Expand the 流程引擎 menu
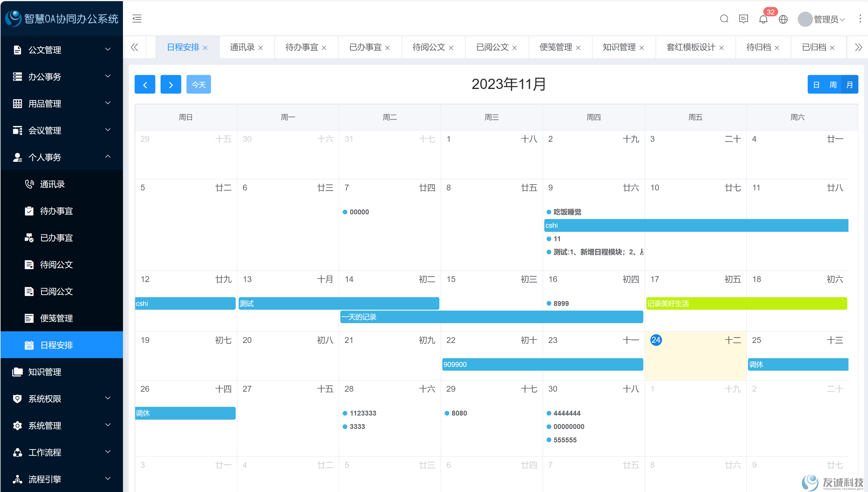The height and width of the screenshot is (492, 868). tap(62, 479)
